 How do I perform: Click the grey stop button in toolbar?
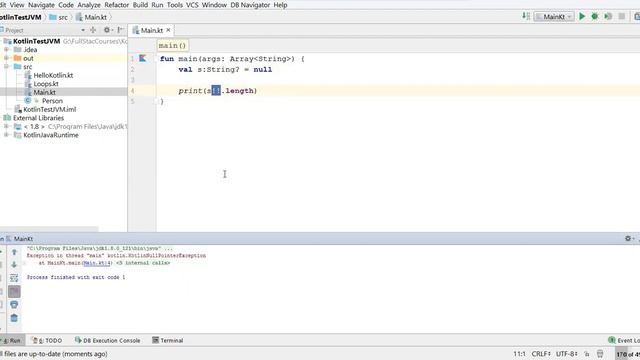coord(621,16)
